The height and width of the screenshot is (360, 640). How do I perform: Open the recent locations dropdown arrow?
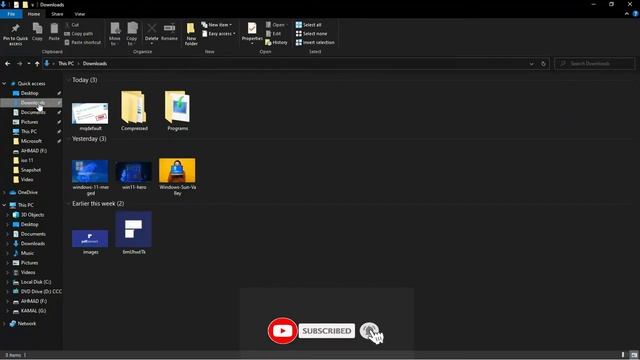click(29, 64)
